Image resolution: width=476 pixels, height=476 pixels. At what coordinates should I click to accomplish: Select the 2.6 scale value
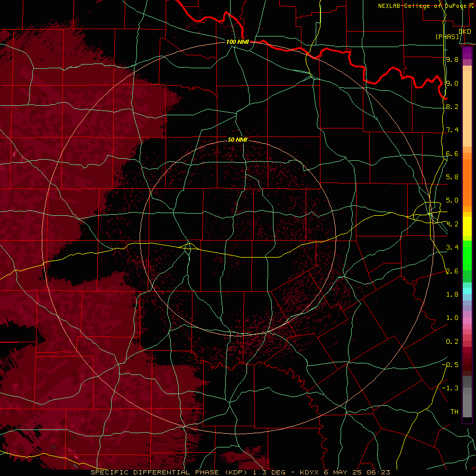[x=452, y=271]
